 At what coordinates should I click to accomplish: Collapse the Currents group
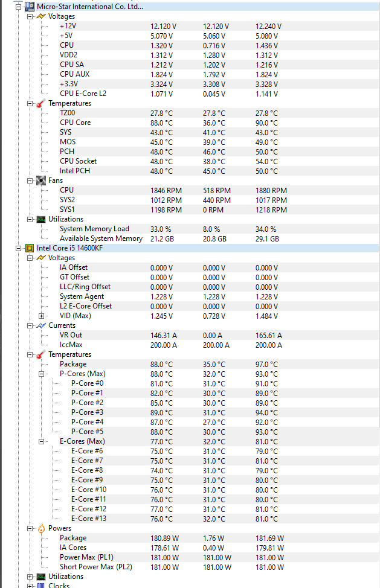tap(30, 325)
